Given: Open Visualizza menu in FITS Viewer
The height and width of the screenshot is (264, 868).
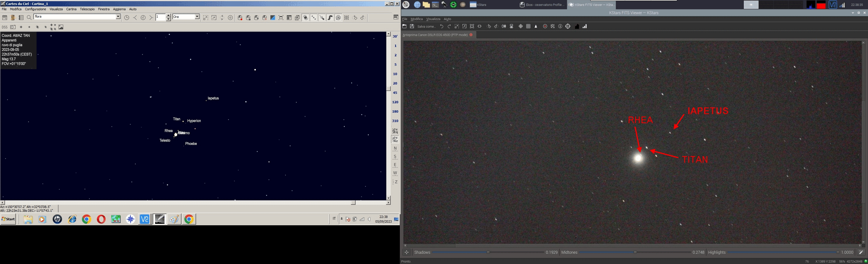Looking at the screenshot, I should pos(433,19).
